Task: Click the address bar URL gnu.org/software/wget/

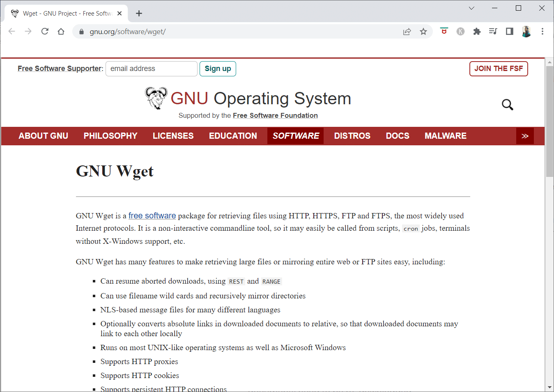Action: [x=128, y=32]
